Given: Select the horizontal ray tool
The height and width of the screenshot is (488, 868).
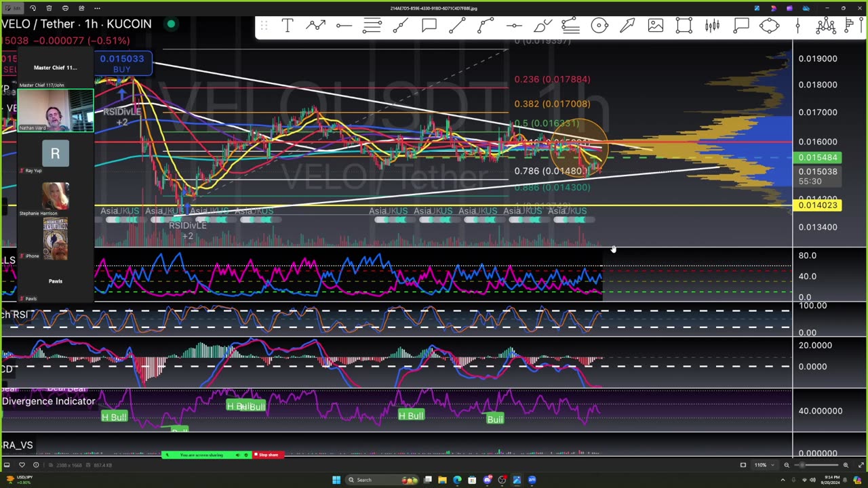Looking at the screenshot, I should click(514, 26).
